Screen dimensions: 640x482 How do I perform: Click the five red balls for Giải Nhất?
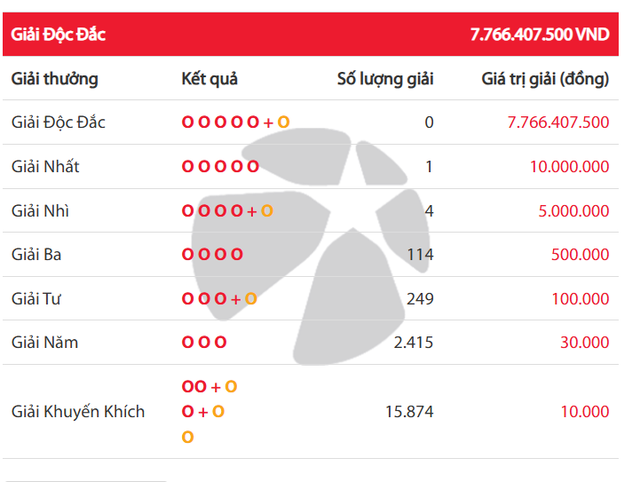pyautogui.click(x=220, y=167)
